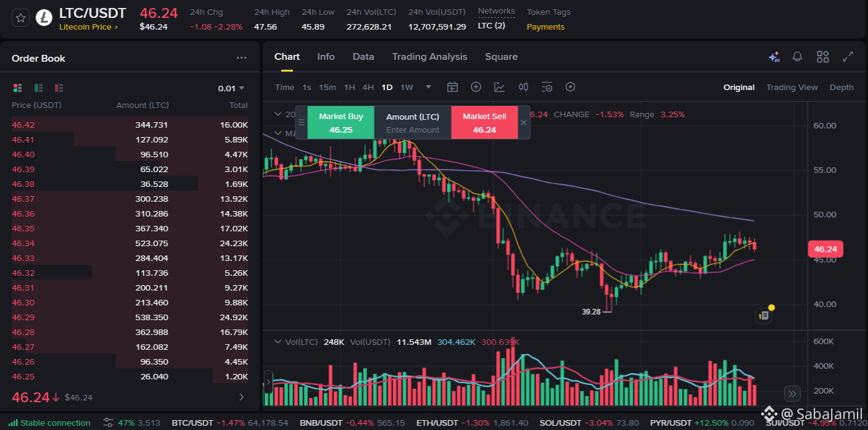Select the 1s interval
868x430 pixels.
[x=307, y=87]
